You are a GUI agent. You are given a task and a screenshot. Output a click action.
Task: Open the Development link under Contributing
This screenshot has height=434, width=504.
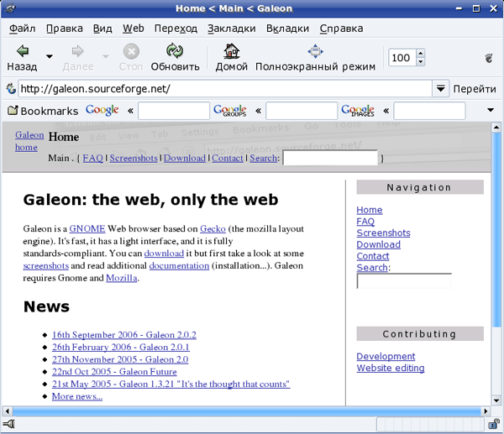click(386, 356)
